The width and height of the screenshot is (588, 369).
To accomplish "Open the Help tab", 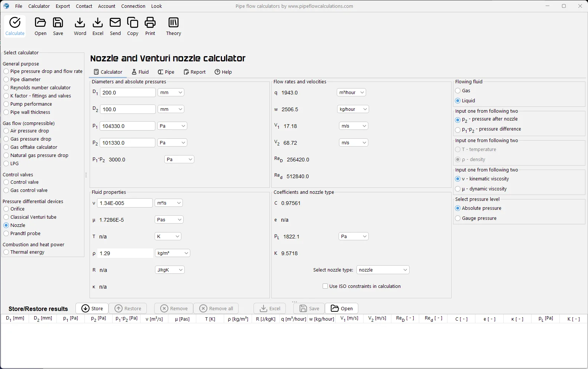I will pos(223,72).
